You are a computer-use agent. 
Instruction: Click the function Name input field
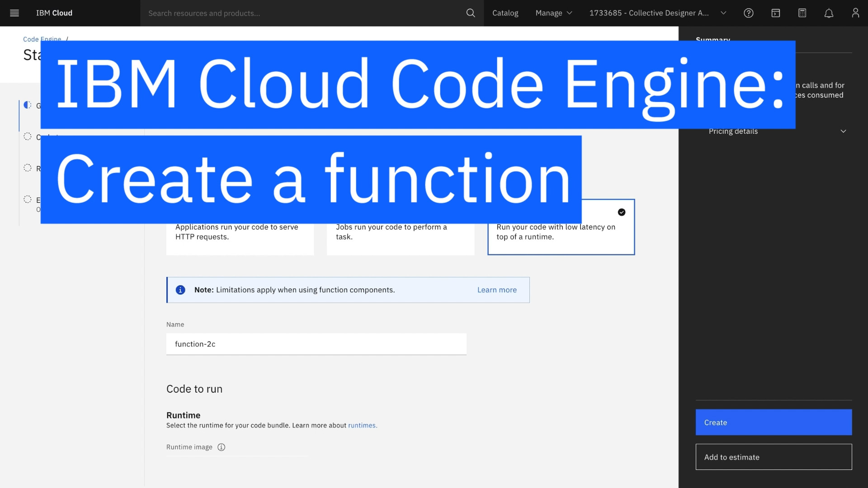click(x=316, y=344)
